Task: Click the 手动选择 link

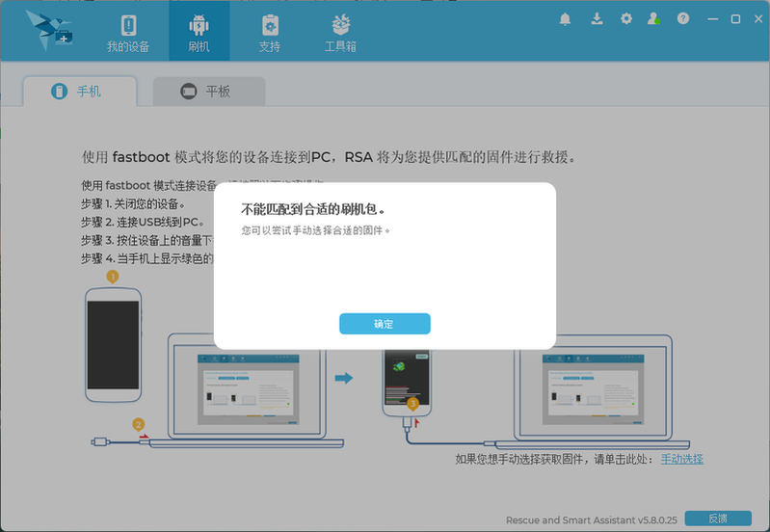Action: 681,459
